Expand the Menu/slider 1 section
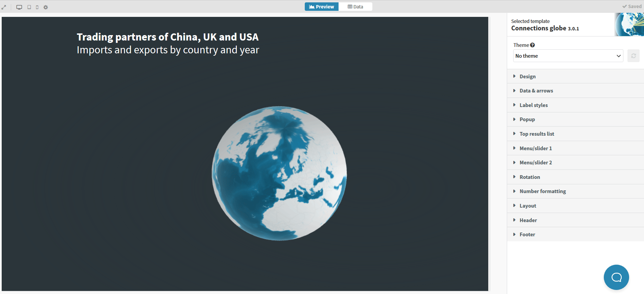The width and height of the screenshot is (644, 294). 536,149
